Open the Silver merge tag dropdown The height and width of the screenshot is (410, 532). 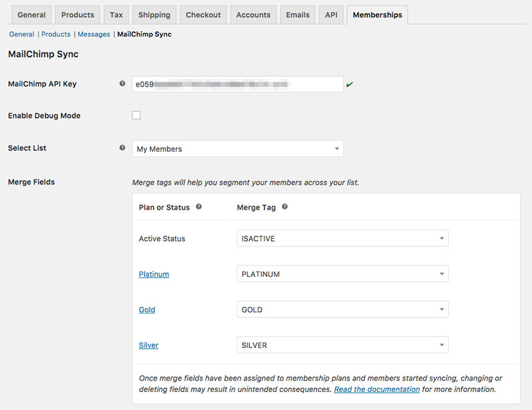[342, 345]
